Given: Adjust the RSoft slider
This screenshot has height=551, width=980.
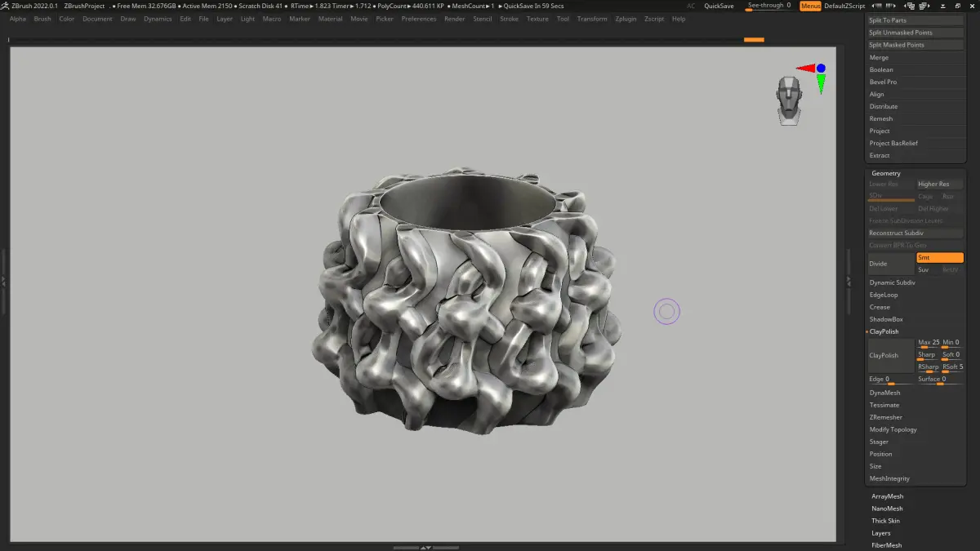Looking at the screenshot, I should (x=953, y=368).
